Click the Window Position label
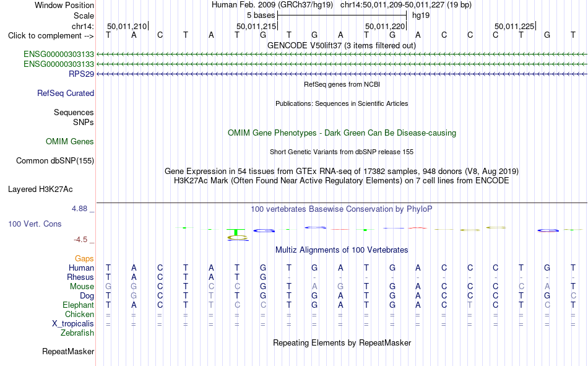 [64, 5]
